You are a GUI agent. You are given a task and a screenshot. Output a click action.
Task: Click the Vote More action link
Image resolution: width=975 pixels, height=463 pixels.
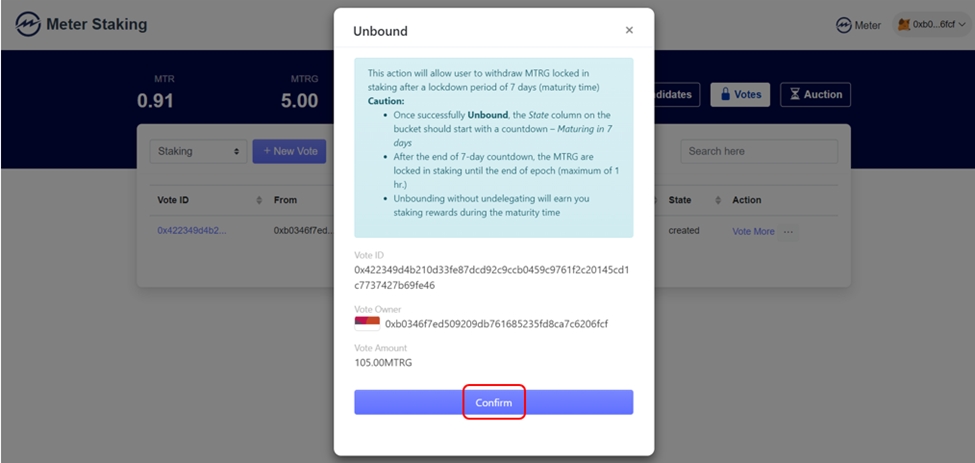[x=753, y=232]
